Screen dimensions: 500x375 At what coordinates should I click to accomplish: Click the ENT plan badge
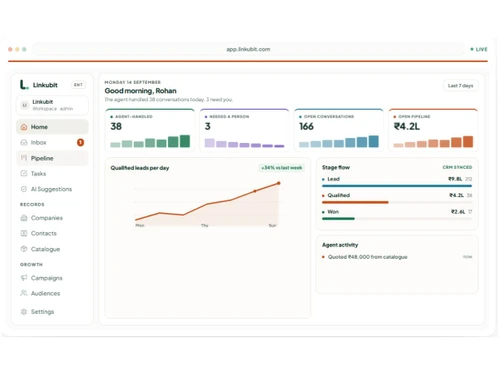[x=78, y=85]
